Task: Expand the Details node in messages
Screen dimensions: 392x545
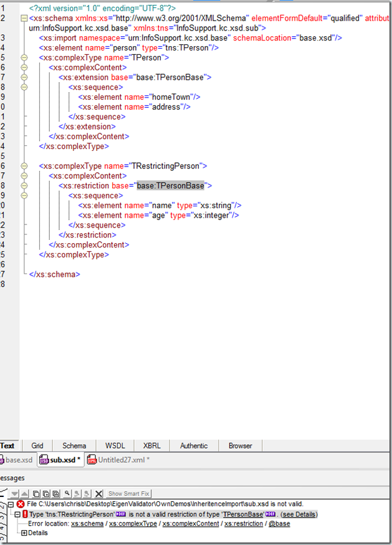Action: (24, 533)
